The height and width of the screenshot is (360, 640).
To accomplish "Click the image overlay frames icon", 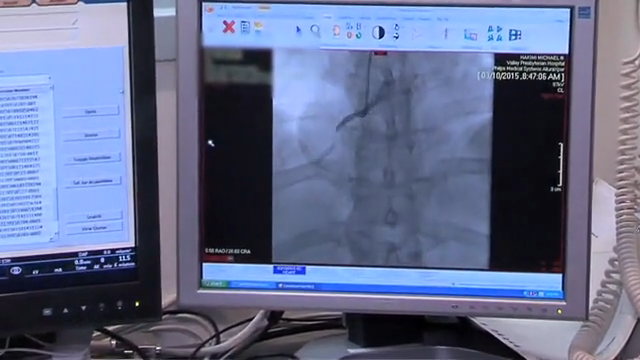I will [x=471, y=35].
